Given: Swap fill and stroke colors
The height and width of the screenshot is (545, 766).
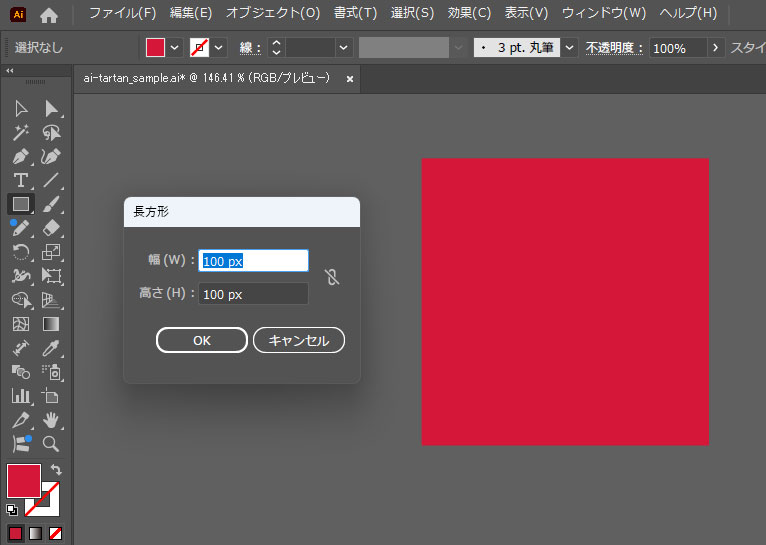Looking at the screenshot, I should pyautogui.click(x=56, y=469).
